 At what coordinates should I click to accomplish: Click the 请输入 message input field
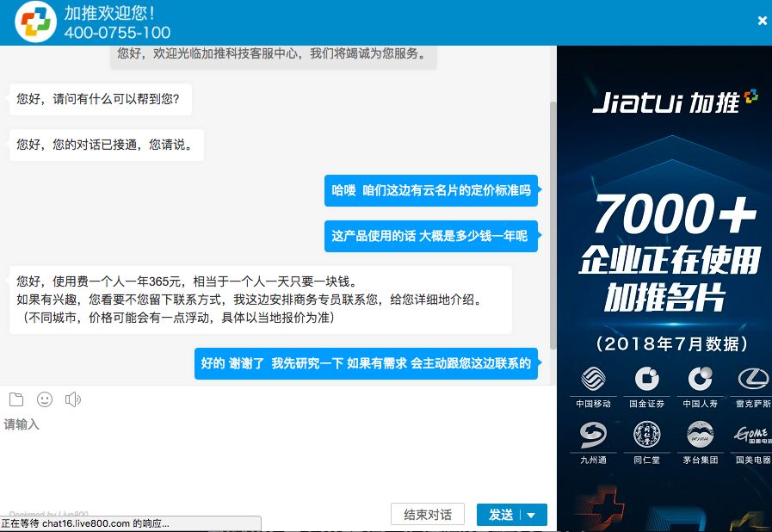point(275,448)
